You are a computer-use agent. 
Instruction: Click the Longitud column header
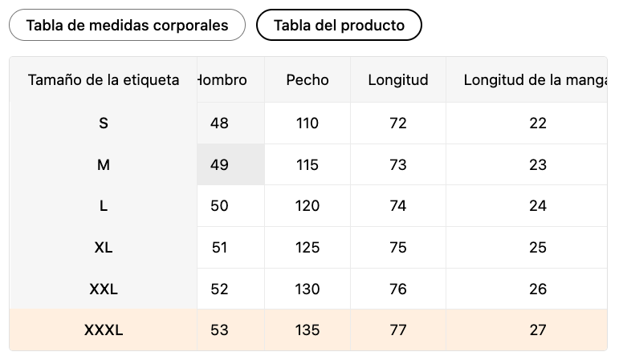[x=398, y=80]
